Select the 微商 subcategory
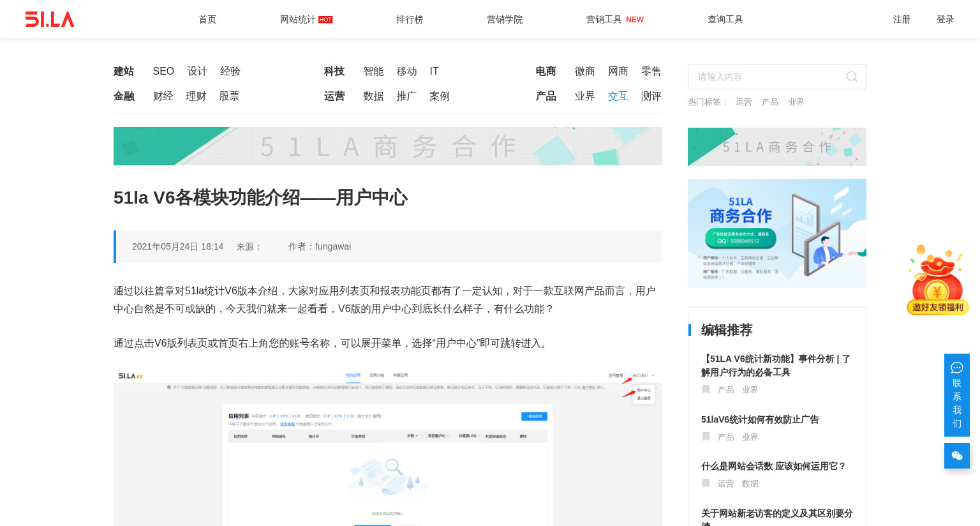The image size is (980, 526). click(585, 71)
